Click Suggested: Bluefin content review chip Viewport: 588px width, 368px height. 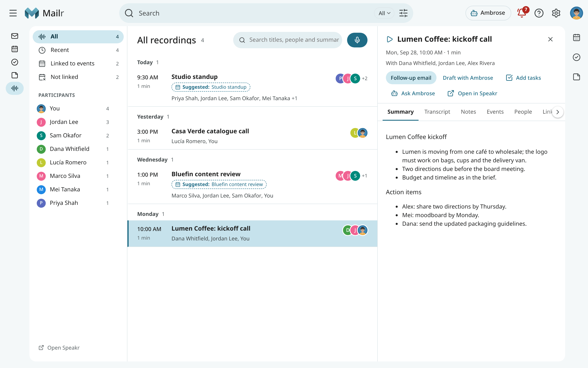(x=219, y=184)
